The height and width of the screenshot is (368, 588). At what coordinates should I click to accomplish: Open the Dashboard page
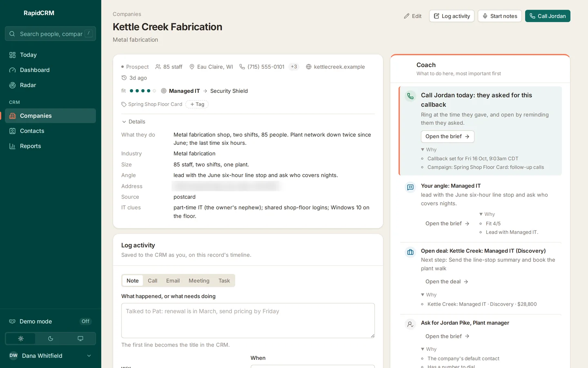[51, 70]
